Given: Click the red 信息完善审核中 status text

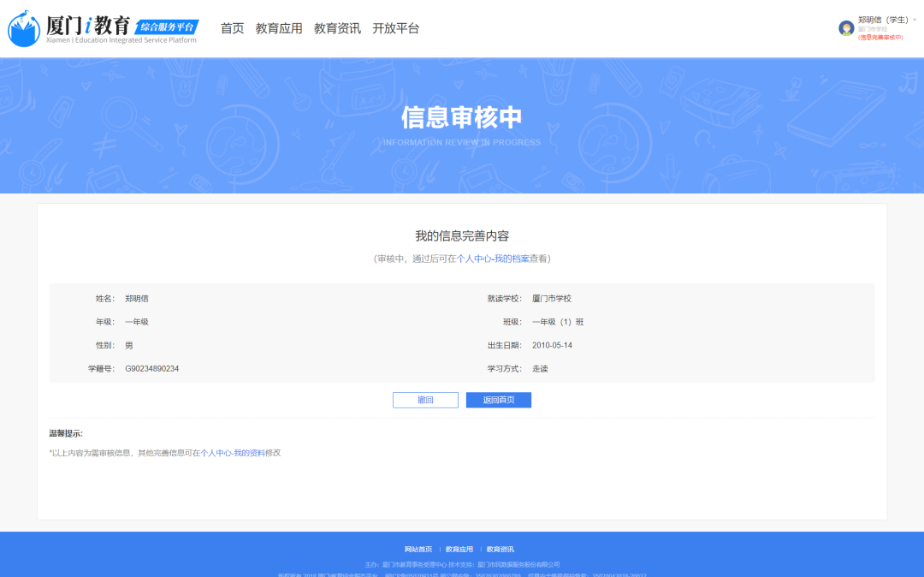Looking at the screenshot, I should 880,38.
